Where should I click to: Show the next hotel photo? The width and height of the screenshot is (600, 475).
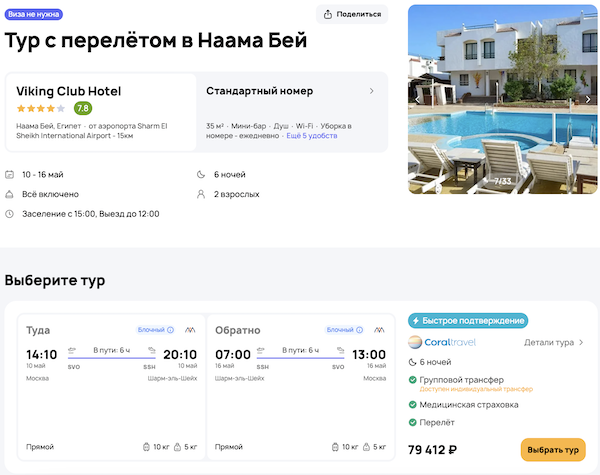[x=589, y=99]
